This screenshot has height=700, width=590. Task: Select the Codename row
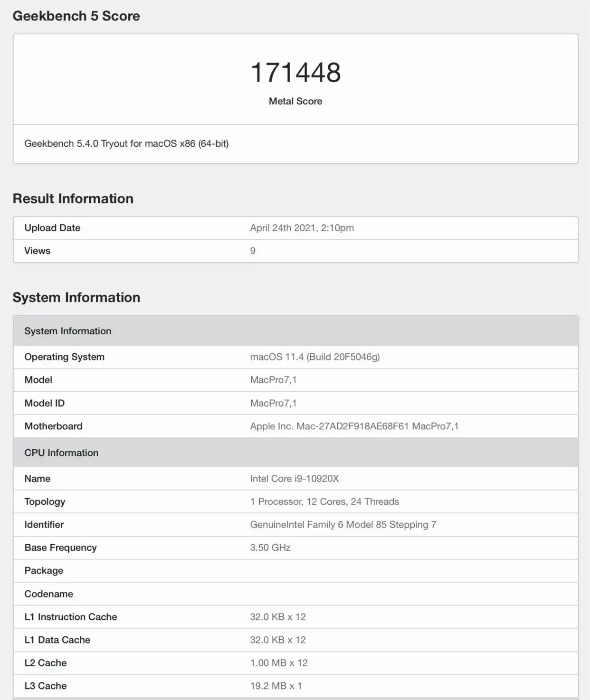(x=48, y=594)
